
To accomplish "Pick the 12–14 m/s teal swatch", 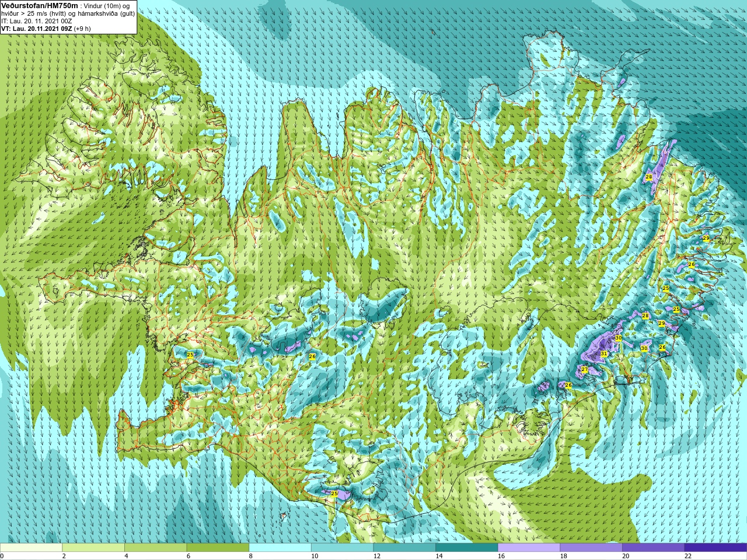I will click(x=404, y=547).
